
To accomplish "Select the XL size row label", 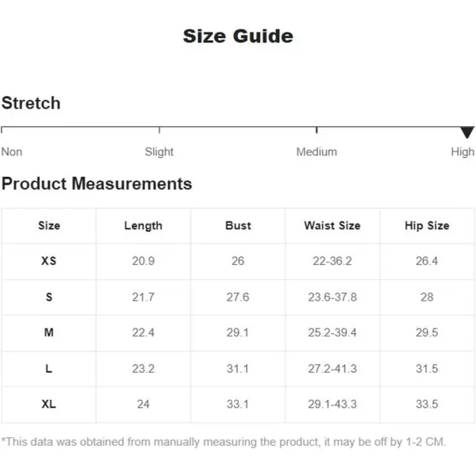I will point(49,404).
